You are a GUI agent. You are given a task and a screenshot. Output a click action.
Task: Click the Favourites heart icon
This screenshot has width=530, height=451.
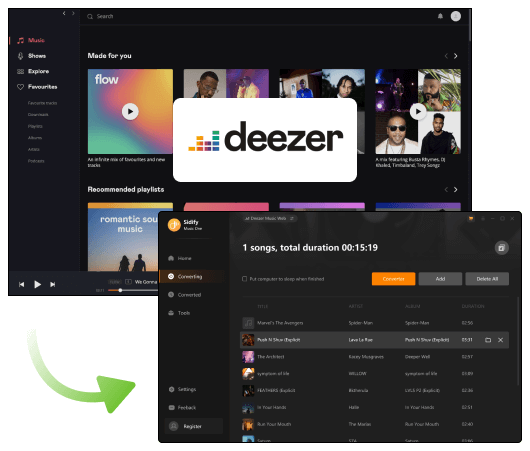click(21, 87)
